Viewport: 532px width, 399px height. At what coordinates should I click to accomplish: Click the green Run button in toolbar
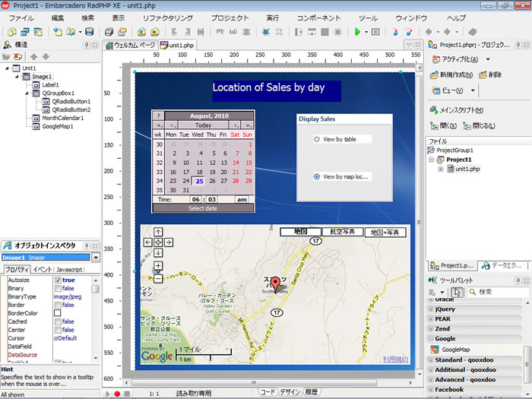coord(357,32)
